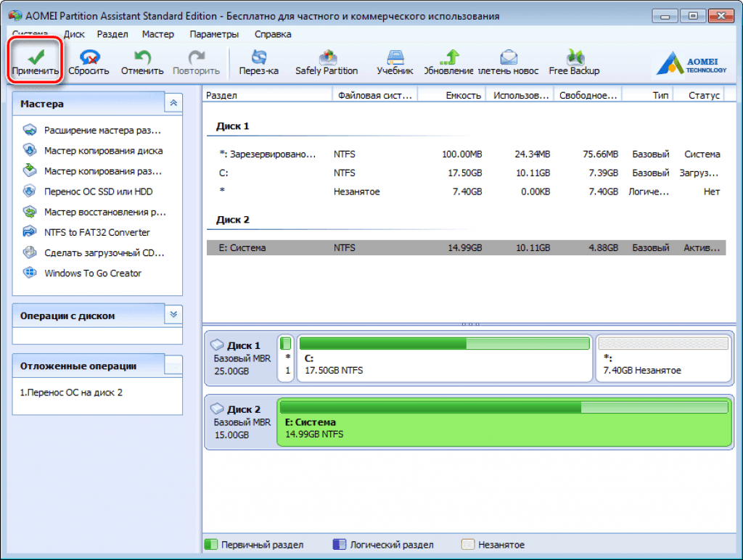Viewport: 743px width, 560px height.
Task: Open the Учебник tutorial icon
Action: 395,57
